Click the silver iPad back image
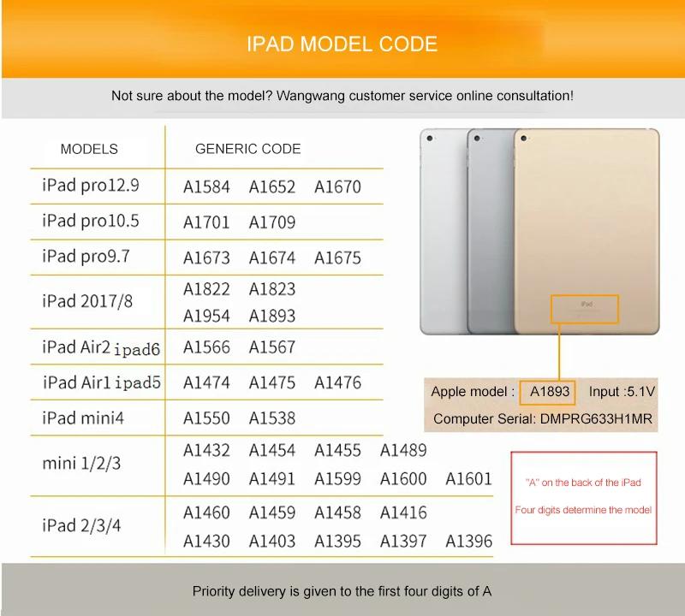 click(443, 231)
